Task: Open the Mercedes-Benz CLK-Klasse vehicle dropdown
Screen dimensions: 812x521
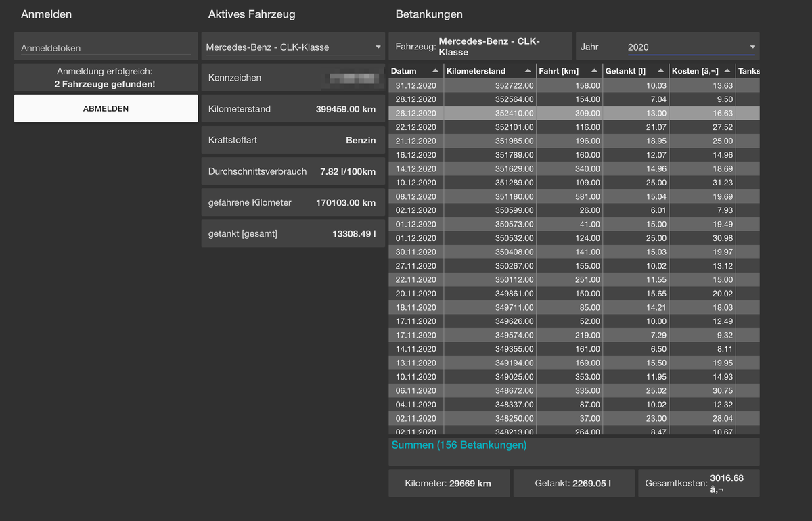Action: point(293,47)
